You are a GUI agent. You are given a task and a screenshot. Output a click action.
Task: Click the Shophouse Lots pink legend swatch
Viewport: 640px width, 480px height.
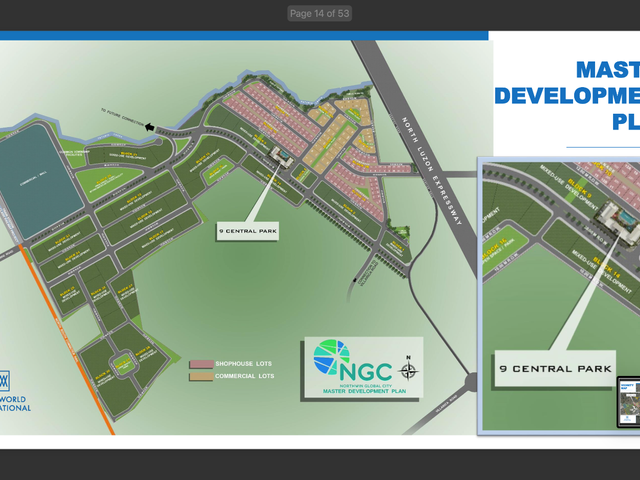[x=201, y=364]
